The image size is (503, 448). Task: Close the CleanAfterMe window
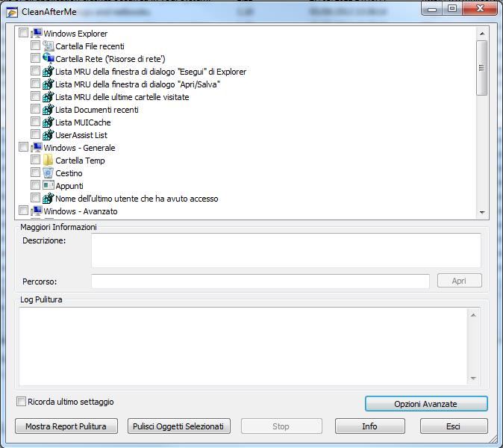tap(480, 9)
